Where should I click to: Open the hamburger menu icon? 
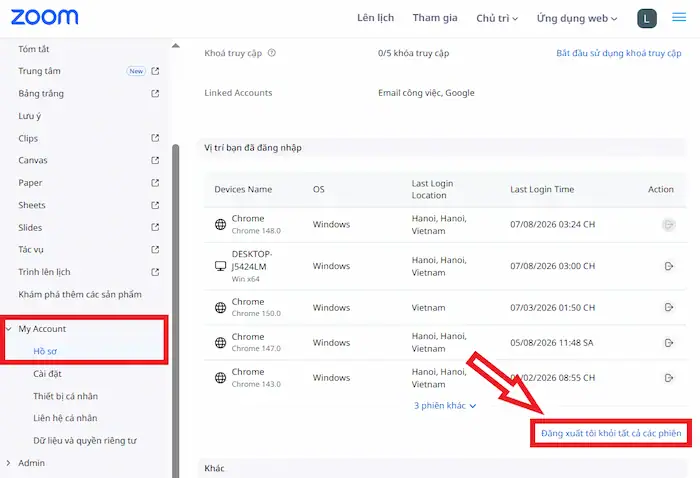(x=679, y=17)
